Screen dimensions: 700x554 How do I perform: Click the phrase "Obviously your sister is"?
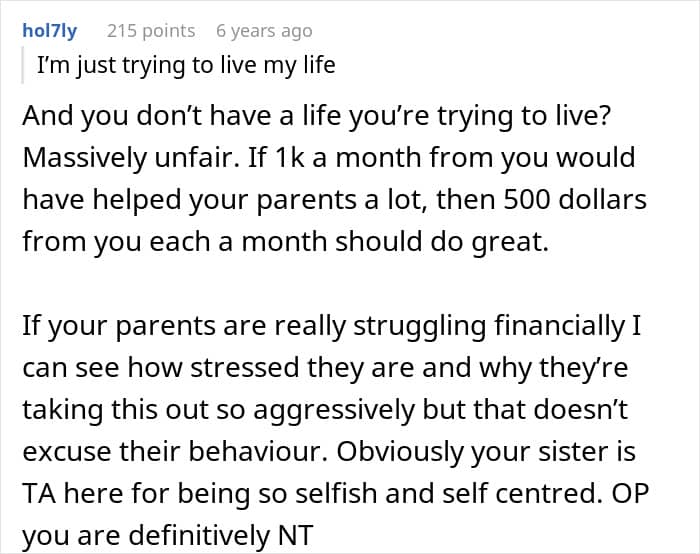[x=487, y=452]
